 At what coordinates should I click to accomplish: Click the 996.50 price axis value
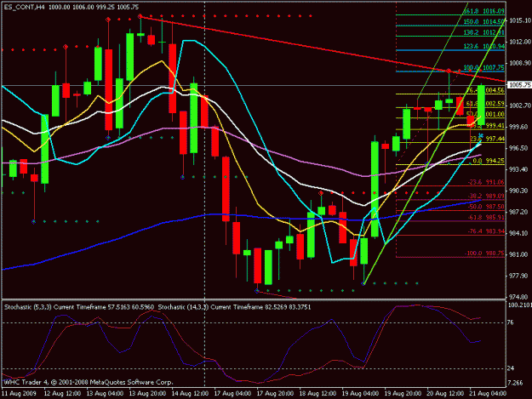click(x=520, y=148)
